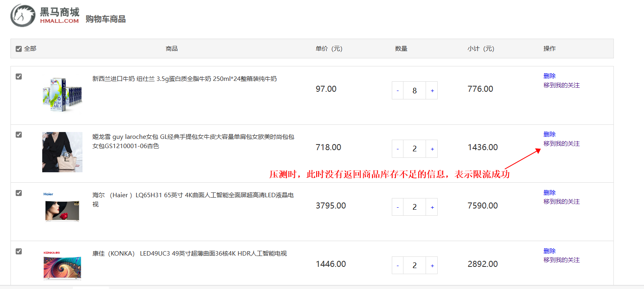Open the KONKA TV product thumbnail
644x289 pixels.
(62, 266)
